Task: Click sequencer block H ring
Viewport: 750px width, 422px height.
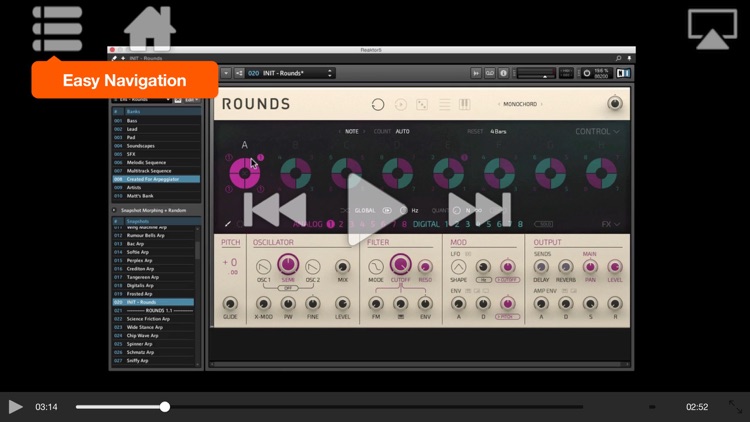Action: tap(601, 173)
